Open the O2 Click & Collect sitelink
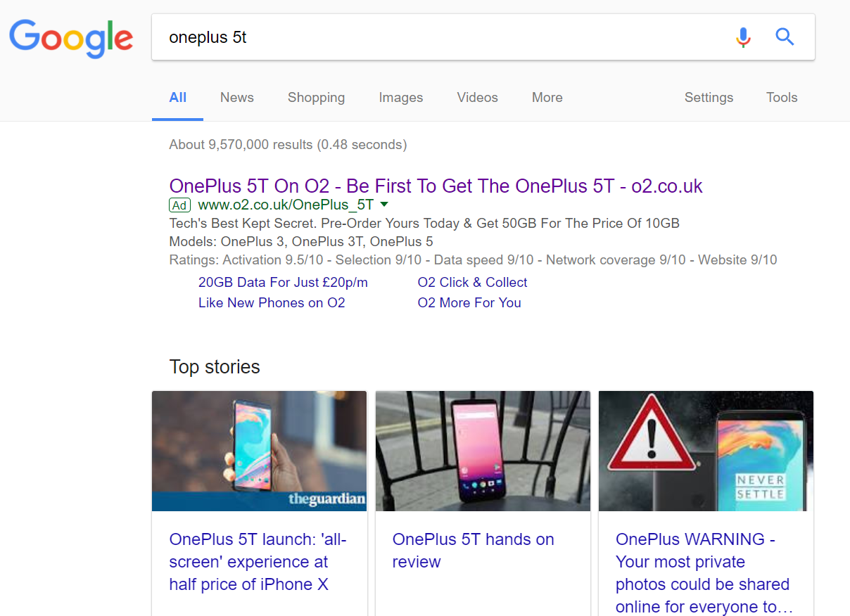This screenshot has height=616, width=850. tap(472, 282)
